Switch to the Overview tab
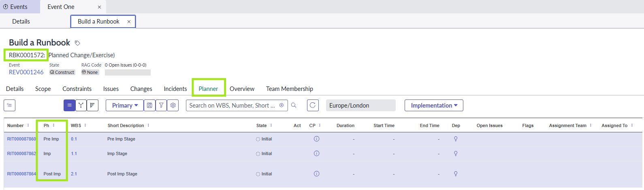 [x=242, y=89]
